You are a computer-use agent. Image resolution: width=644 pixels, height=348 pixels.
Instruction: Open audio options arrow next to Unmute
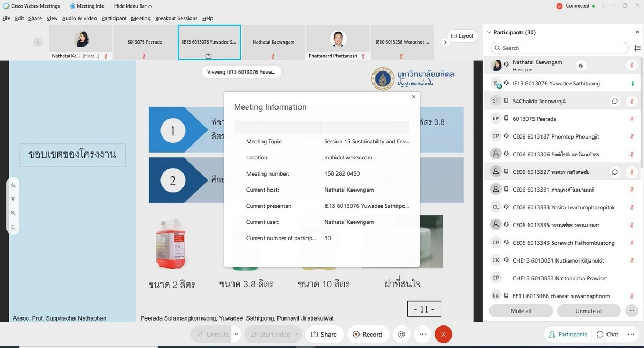pyautogui.click(x=236, y=334)
